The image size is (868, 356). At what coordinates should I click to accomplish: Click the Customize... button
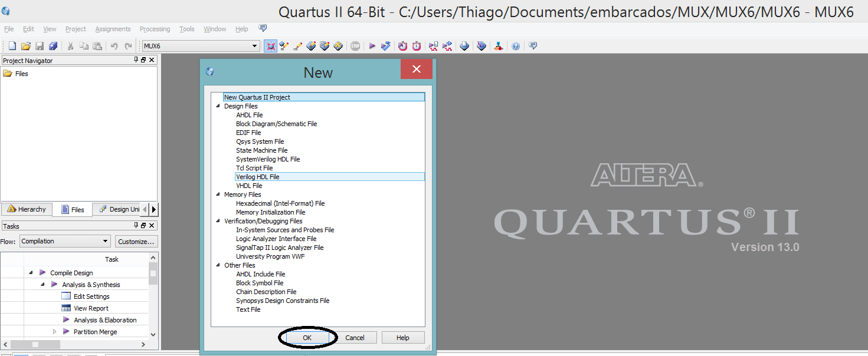(136, 241)
